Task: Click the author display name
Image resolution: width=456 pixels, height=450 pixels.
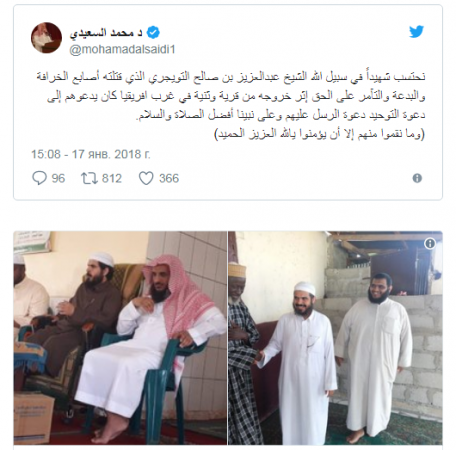Action: [106, 33]
